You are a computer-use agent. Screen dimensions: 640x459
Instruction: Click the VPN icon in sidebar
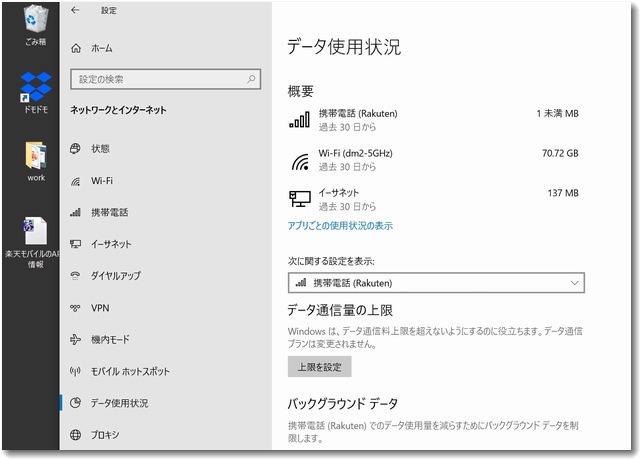pyautogui.click(x=75, y=308)
